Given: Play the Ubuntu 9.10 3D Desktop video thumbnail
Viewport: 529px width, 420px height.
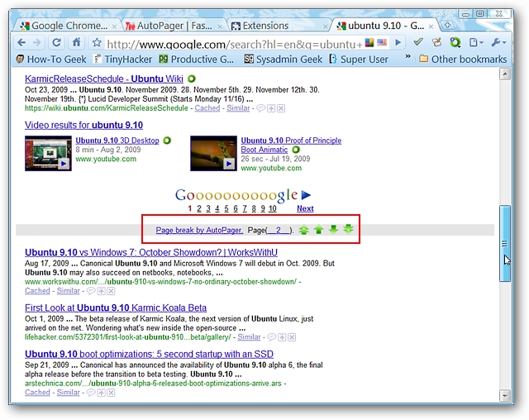Looking at the screenshot, I should [x=48, y=153].
